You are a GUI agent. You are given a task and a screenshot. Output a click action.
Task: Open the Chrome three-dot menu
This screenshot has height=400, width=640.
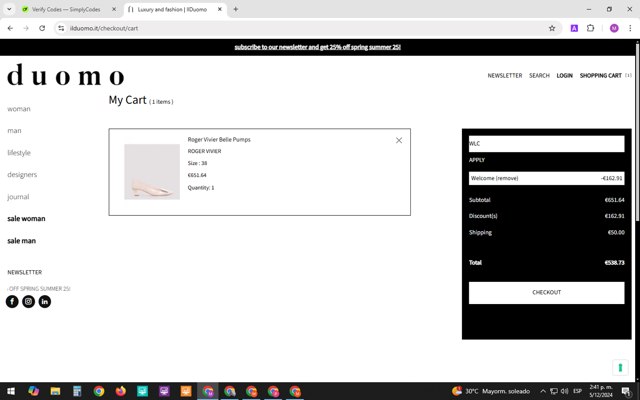[630, 28]
